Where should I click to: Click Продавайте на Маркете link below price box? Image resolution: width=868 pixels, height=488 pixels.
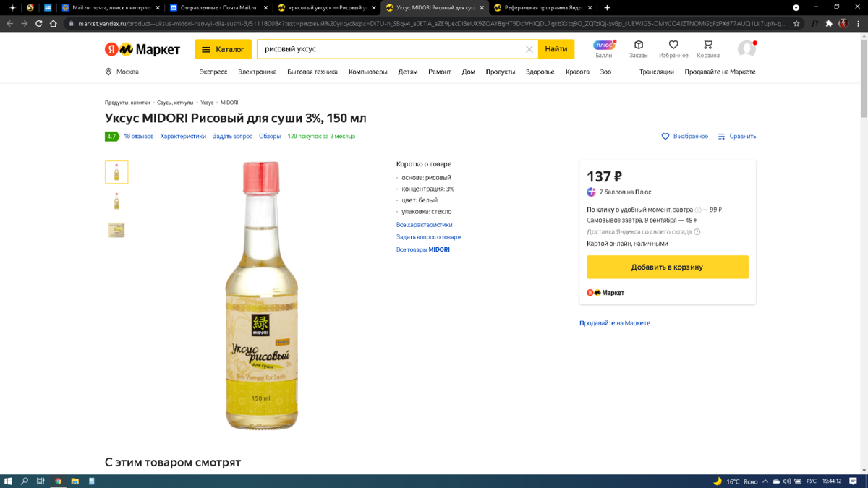pyautogui.click(x=615, y=323)
